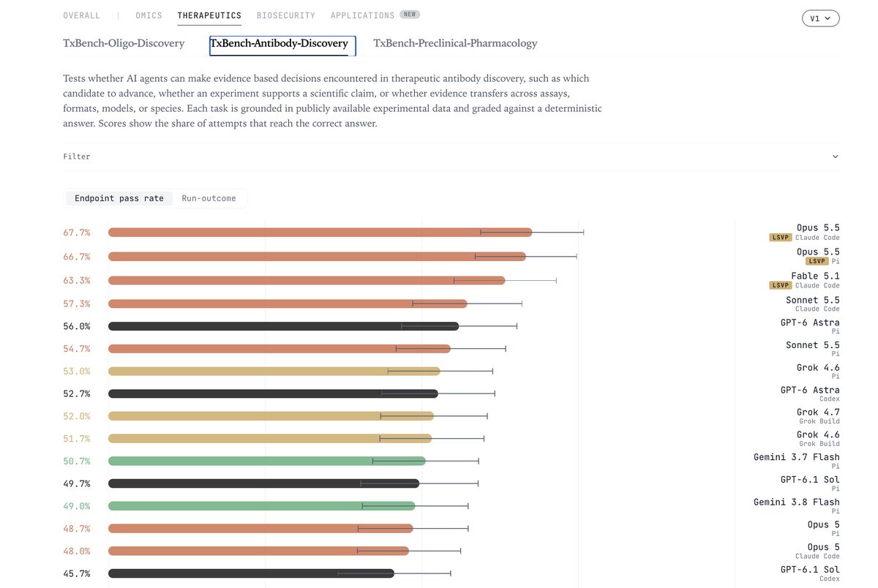878x588 pixels.
Task: Click the LSVP badge under Fable 5.1
Action: [x=780, y=285]
